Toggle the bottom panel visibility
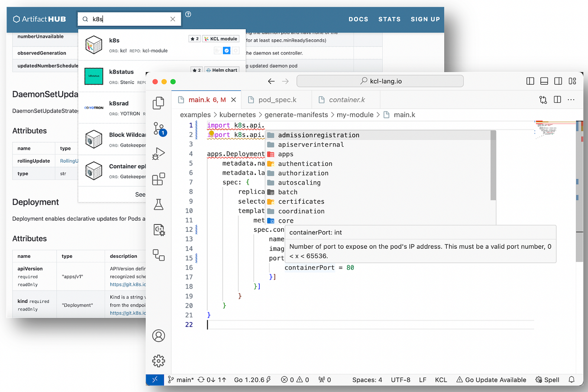 [544, 81]
